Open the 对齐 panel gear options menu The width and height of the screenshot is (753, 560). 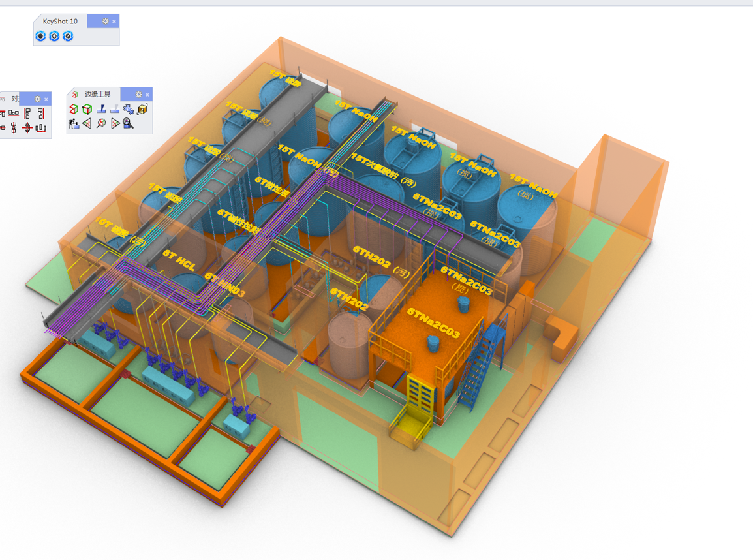[37, 99]
